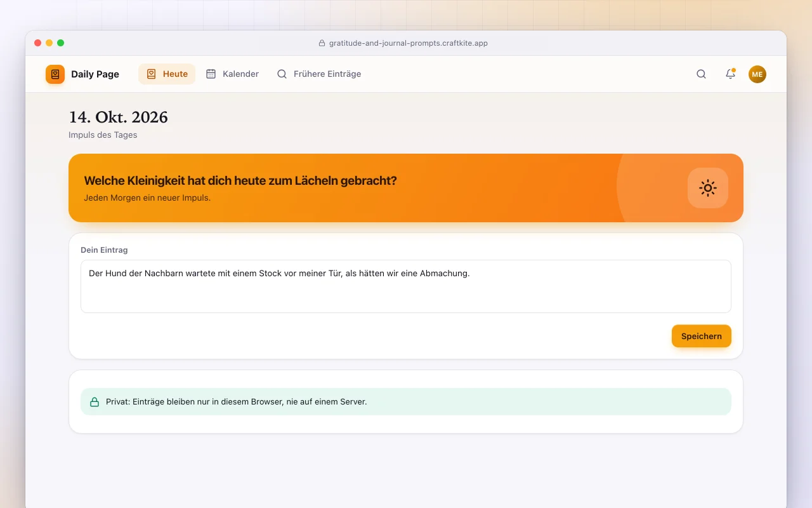The image size is (812, 508).
Task: Click the gratitude-and-journal-prompts URL text
Action: [409, 44]
